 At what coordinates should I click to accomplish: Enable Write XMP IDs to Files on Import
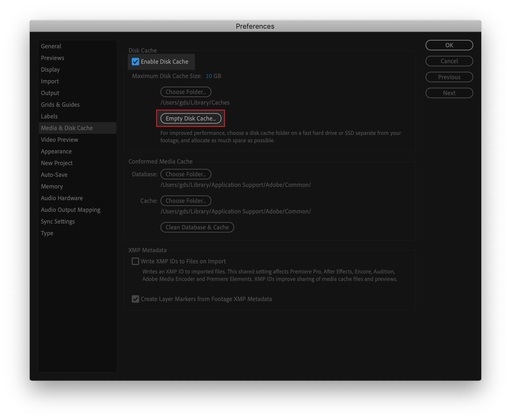point(135,261)
